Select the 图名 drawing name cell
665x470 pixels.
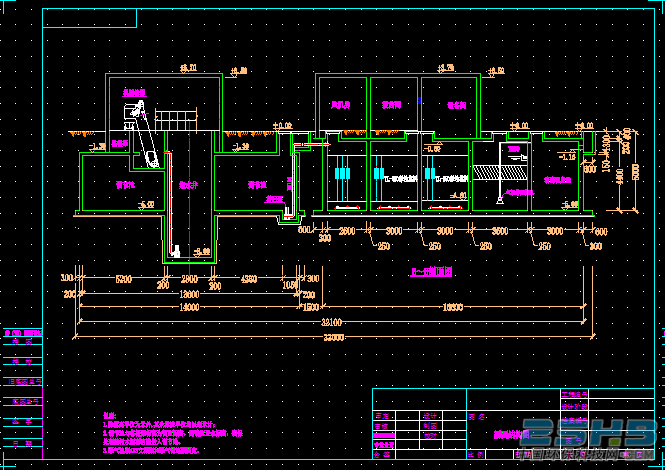click(x=477, y=417)
